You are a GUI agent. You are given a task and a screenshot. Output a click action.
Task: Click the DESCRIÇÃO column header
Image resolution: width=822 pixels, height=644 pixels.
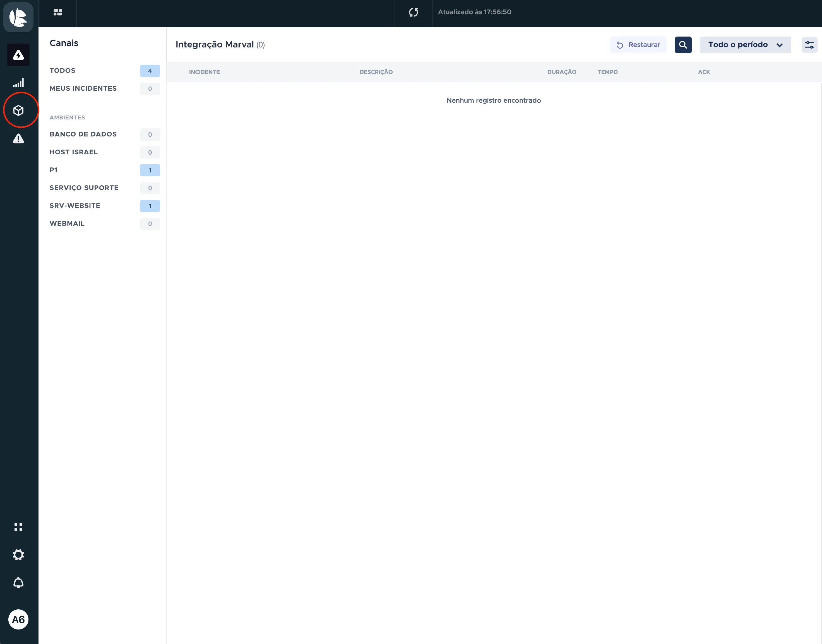coord(376,72)
